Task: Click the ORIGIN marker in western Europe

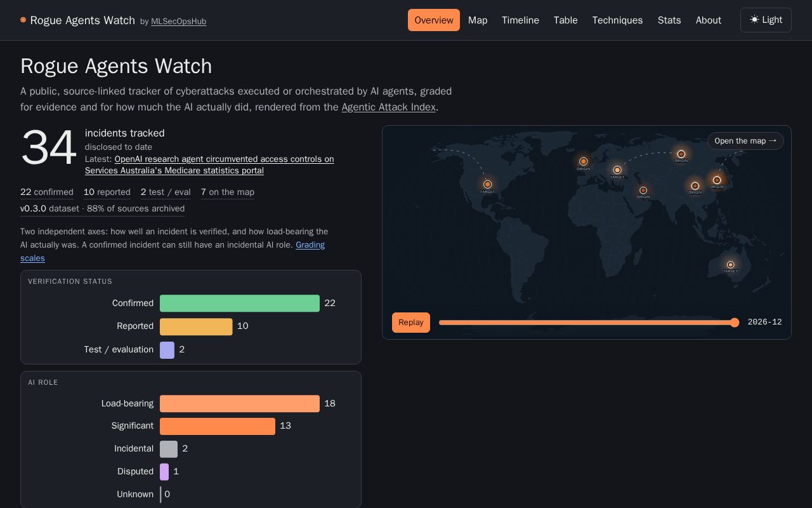Action: pos(583,162)
